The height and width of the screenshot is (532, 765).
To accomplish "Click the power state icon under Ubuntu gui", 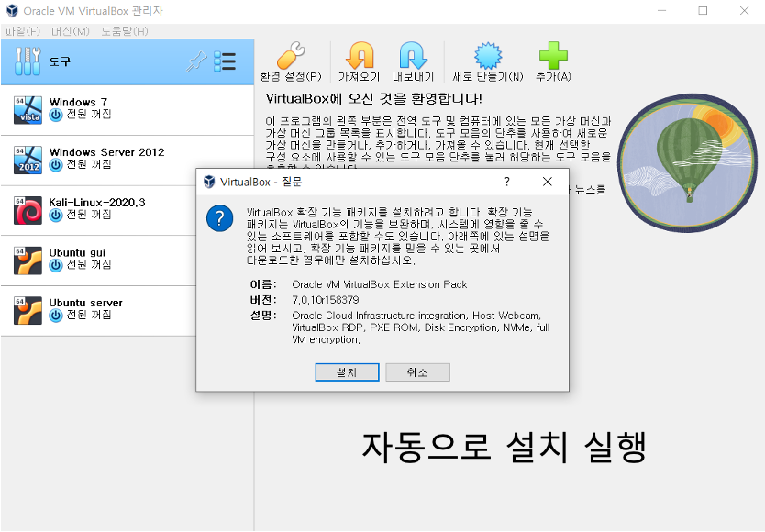I will tap(56, 265).
